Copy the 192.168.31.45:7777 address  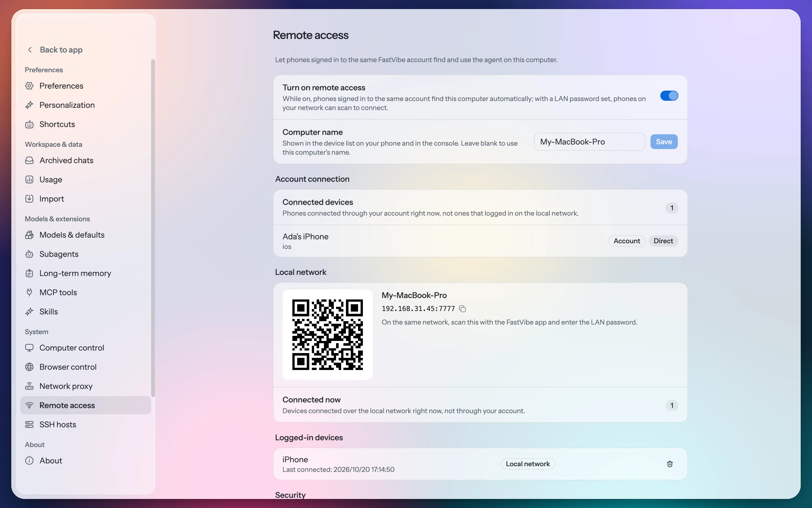462,309
